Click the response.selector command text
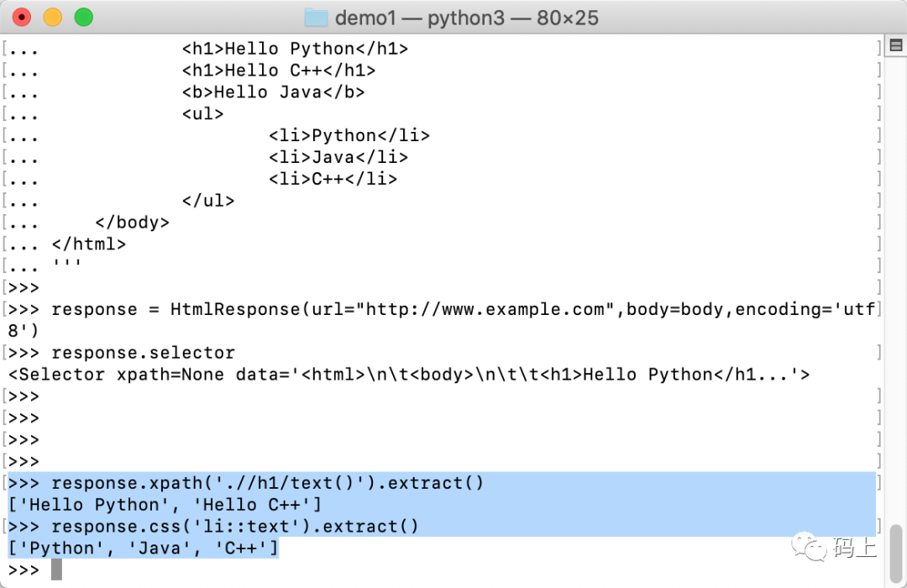This screenshot has width=907, height=588. 144,353
